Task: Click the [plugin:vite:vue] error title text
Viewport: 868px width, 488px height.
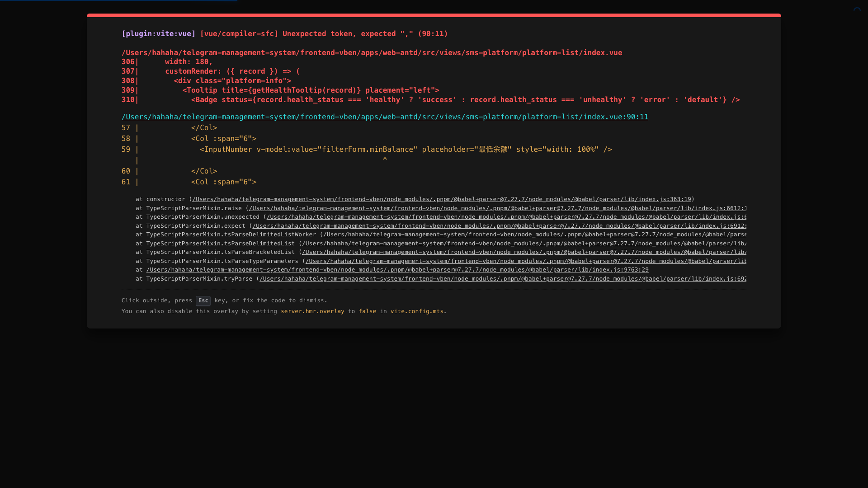Action: (x=158, y=34)
